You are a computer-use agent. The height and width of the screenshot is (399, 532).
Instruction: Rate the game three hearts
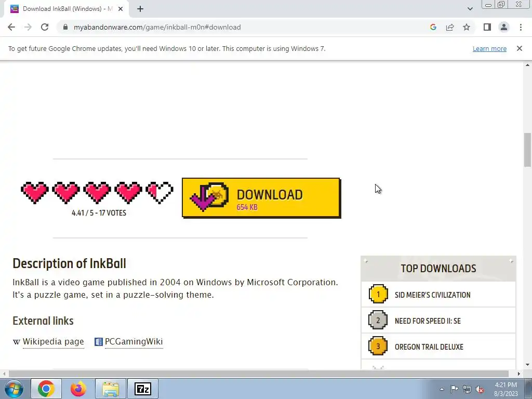[97, 192]
